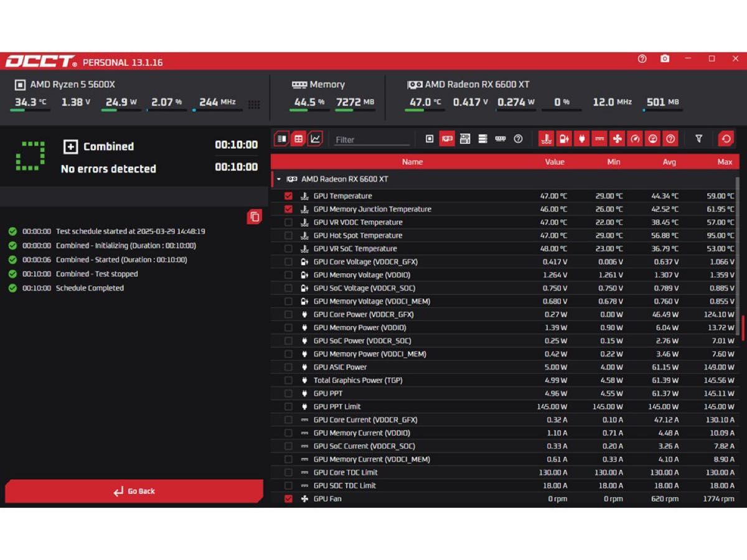
Task: Toggle motherboard sensor category filter icon
Action: [x=465, y=139]
